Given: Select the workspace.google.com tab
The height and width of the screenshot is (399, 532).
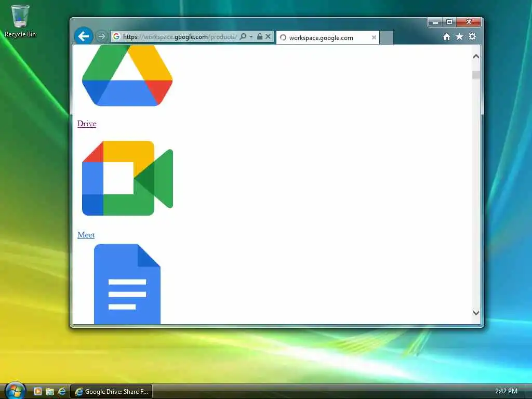Looking at the screenshot, I should point(328,37).
